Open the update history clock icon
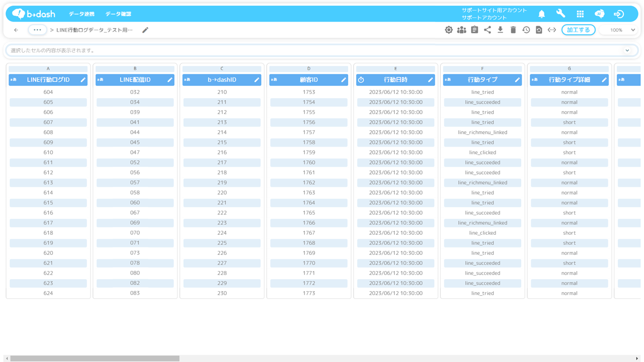 (526, 30)
